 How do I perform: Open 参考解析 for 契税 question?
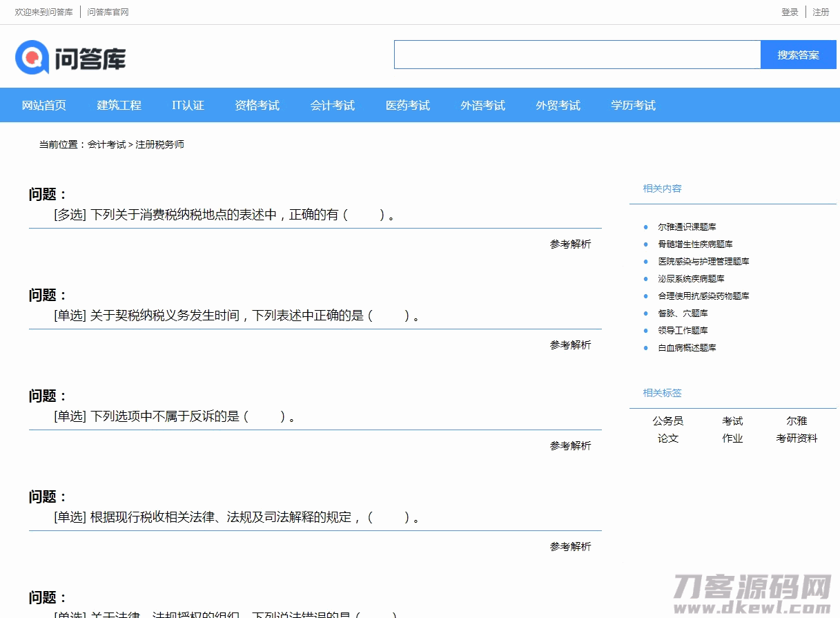pyautogui.click(x=570, y=345)
